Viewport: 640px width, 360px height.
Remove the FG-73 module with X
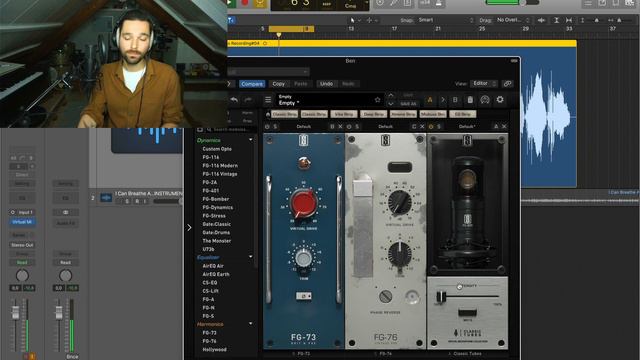(x=340, y=127)
